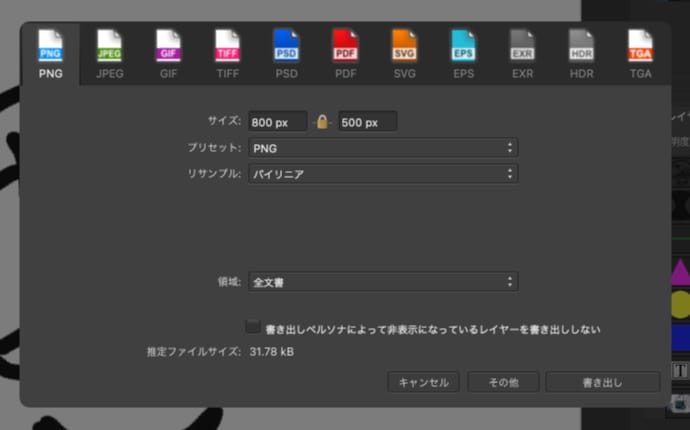This screenshot has width=690, height=430.
Task: Open the プリセット dropdown showing PNG
Action: click(x=382, y=148)
